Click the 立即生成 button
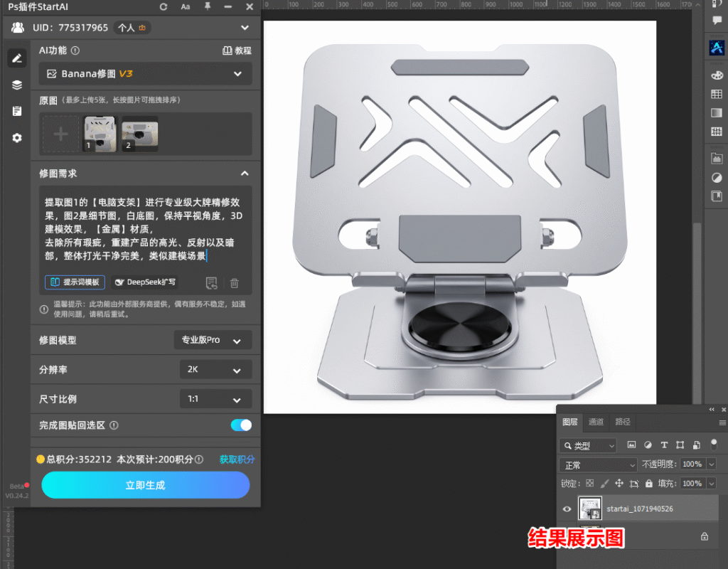This screenshot has height=569, width=728. [x=145, y=485]
